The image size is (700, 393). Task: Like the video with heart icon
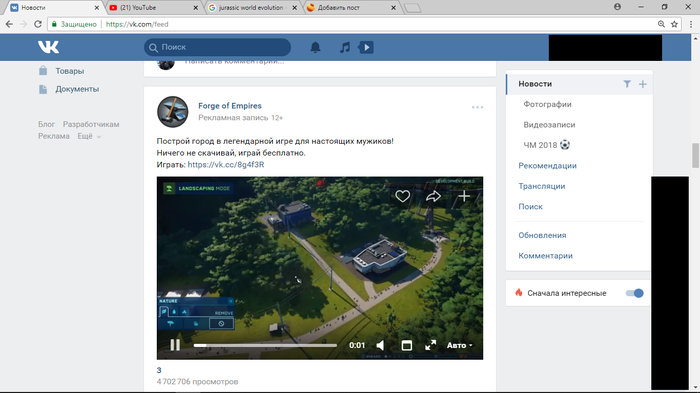coord(402,196)
